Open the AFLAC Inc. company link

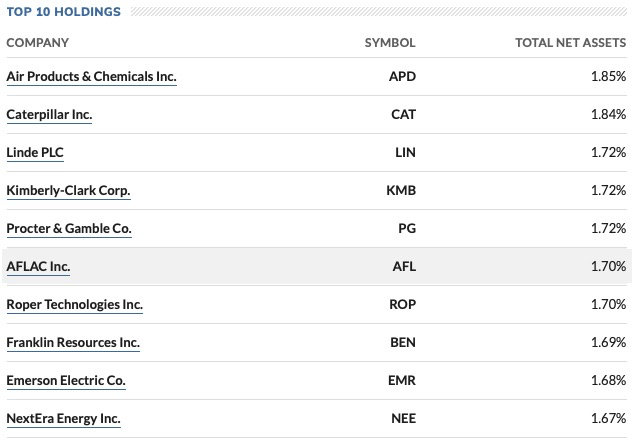click(38, 267)
